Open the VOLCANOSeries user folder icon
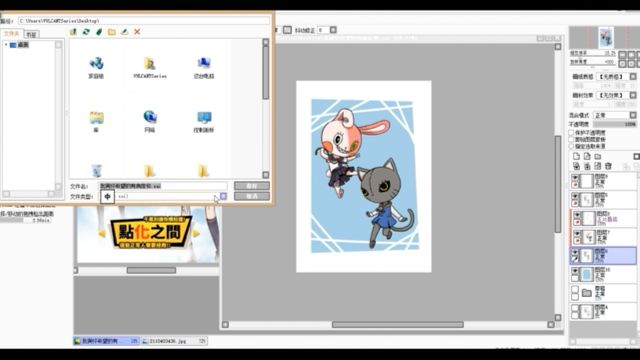Screen dimensions: 640x360 [x=150, y=67]
